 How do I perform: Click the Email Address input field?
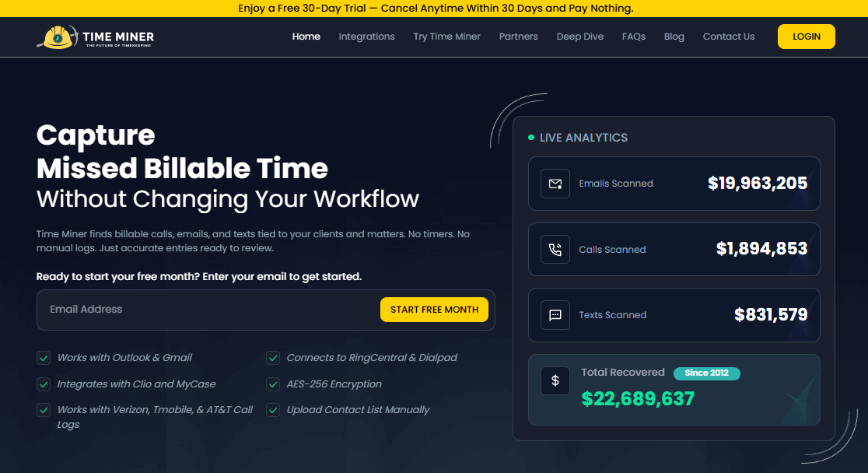[194, 309]
